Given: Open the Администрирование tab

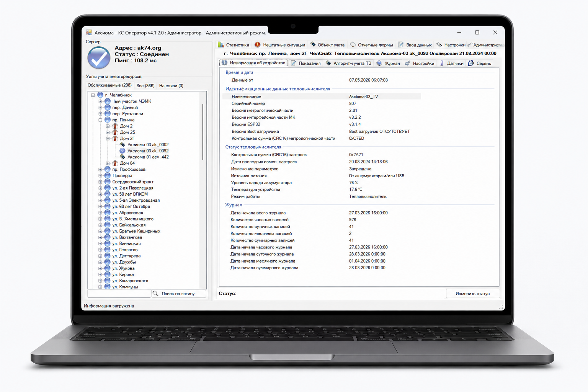Looking at the screenshot, I should [x=485, y=45].
